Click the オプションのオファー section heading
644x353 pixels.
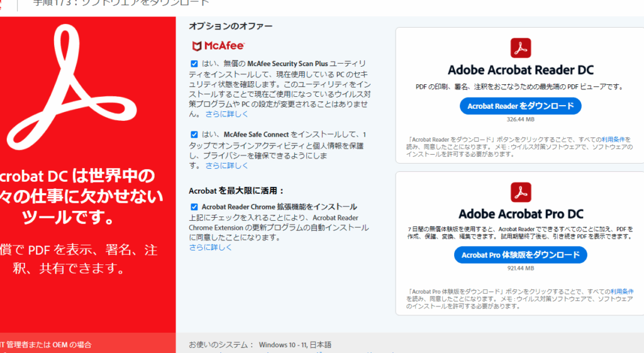pos(231,26)
